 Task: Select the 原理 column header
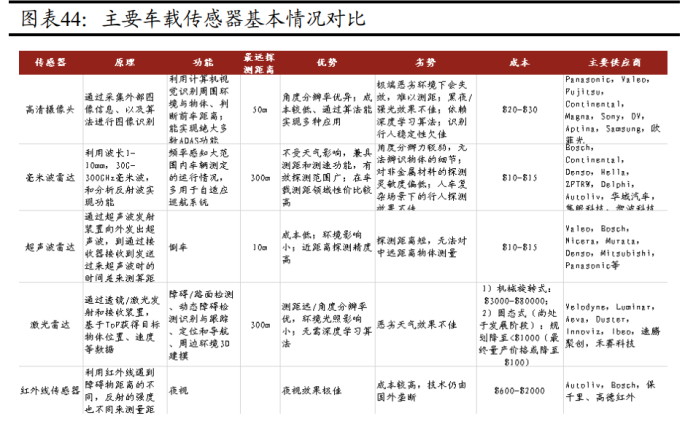coord(125,62)
